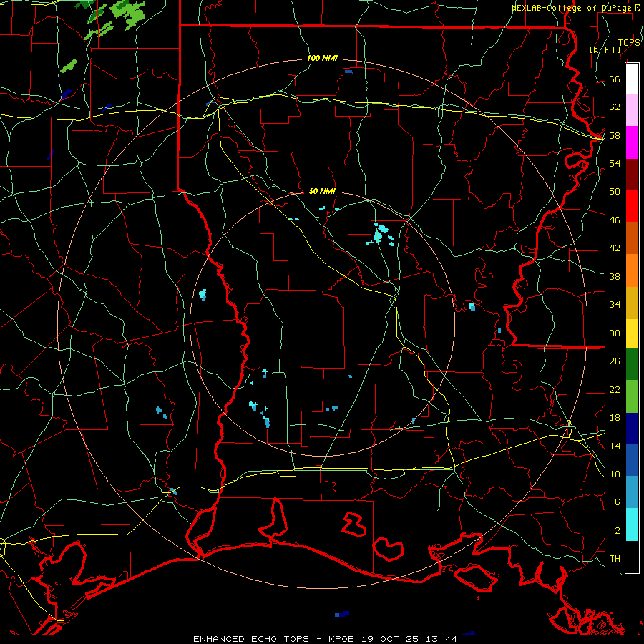
Task: Select the bright red legend swatch
Action: 632,206
